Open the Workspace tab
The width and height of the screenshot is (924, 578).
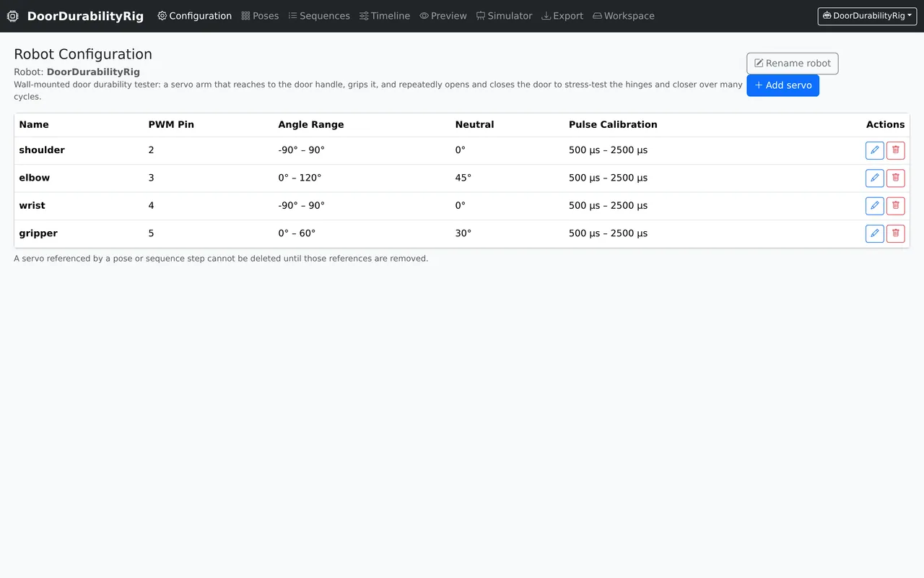pos(624,16)
